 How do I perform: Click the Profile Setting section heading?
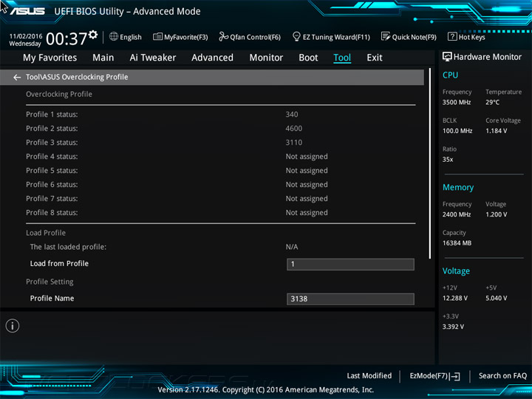point(50,282)
